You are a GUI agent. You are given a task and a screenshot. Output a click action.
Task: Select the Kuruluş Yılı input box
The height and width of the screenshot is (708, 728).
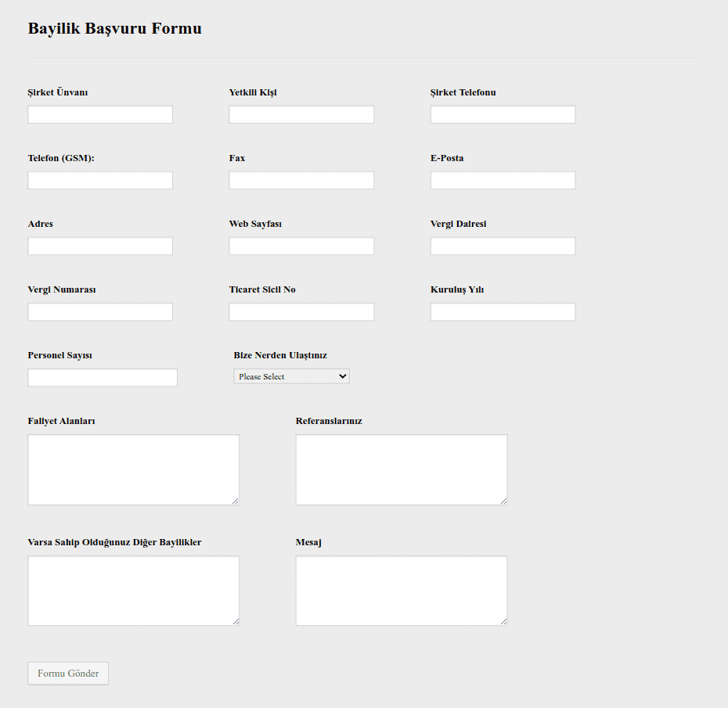coord(503,312)
